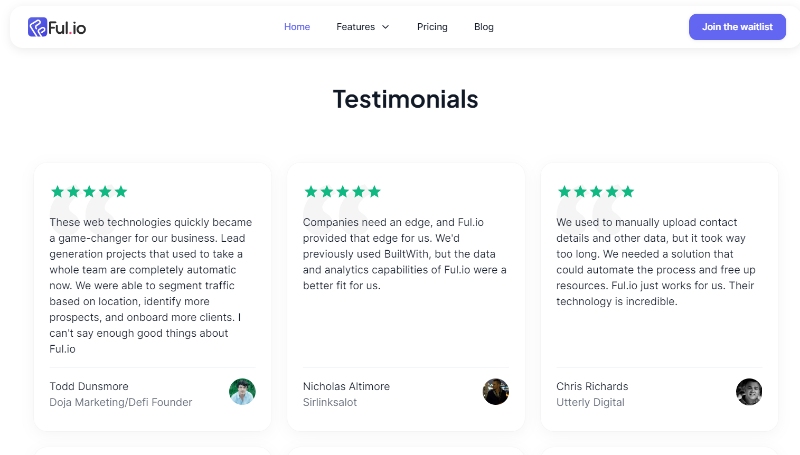Click the star rating in Chris Richards' review
800x455 pixels.
click(x=596, y=191)
